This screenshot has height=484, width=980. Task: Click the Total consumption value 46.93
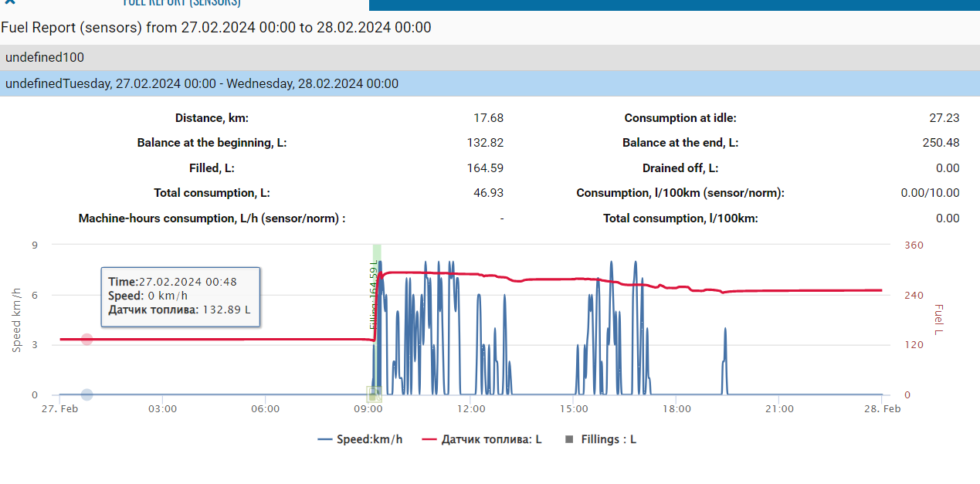click(488, 193)
